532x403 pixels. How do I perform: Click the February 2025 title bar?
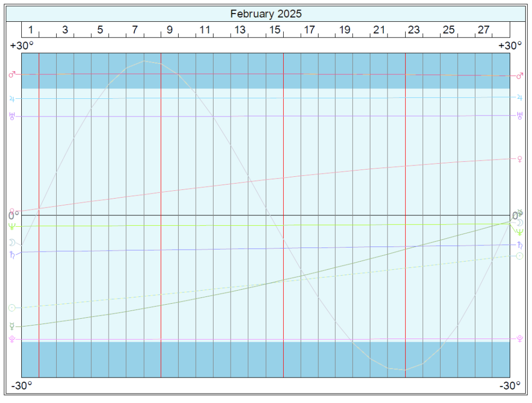(x=265, y=14)
